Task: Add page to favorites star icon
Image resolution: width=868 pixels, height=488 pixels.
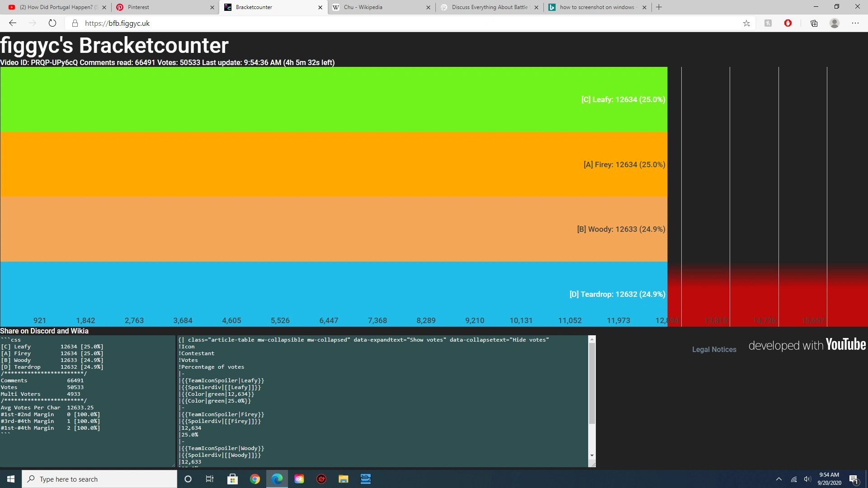Action: click(x=746, y=23)
